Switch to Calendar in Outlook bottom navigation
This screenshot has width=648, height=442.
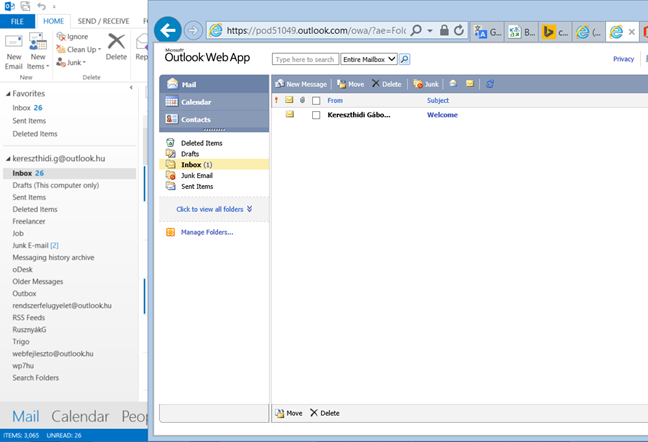80,416
